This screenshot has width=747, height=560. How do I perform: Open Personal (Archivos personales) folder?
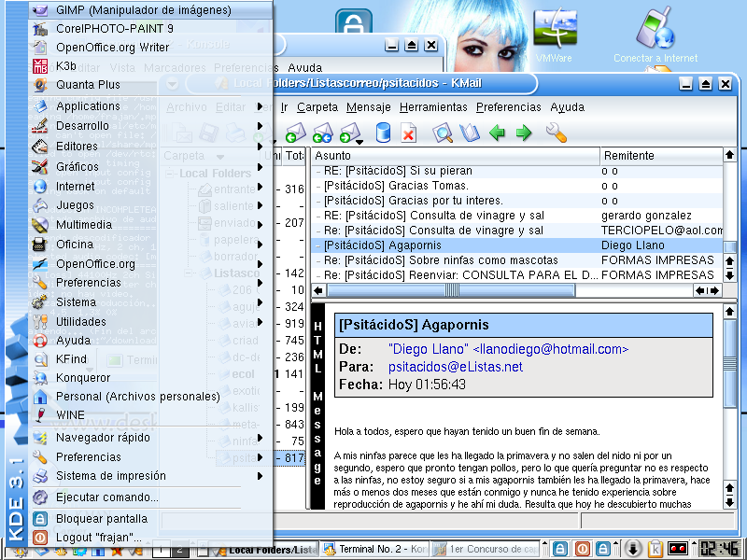point(150,396)
